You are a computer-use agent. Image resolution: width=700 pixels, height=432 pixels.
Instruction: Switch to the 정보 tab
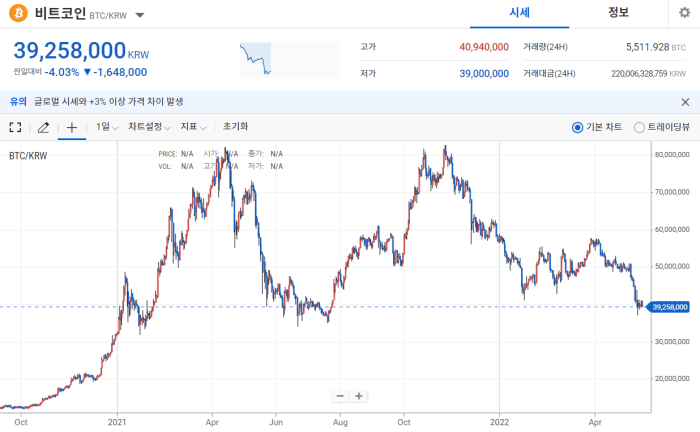point(618,12)
